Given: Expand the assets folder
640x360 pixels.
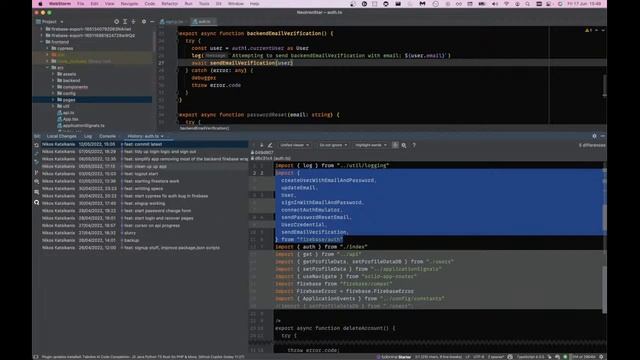Looking at the screenshot, I should tap(53, 74).
